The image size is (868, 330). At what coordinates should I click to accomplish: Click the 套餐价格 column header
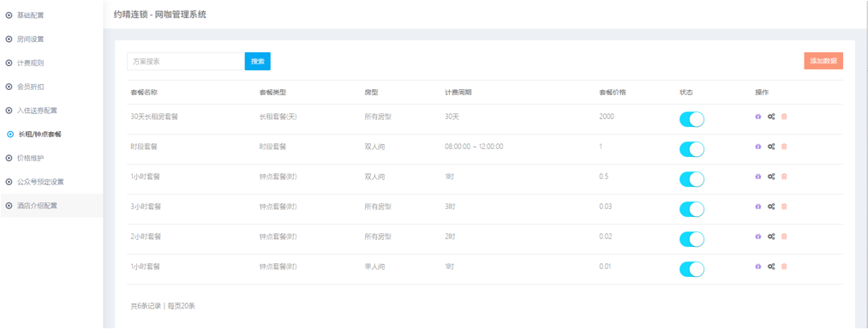pos(613,92)
